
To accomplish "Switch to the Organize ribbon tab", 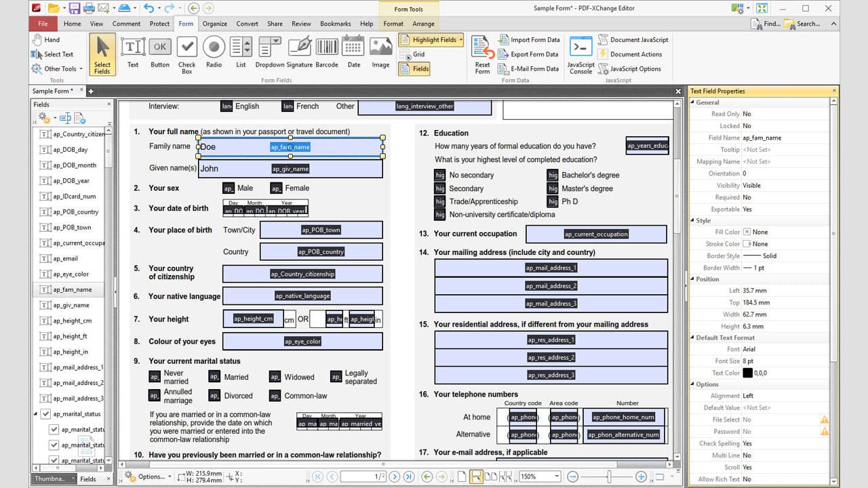I will pyautogui.click(x=214, y=23).
